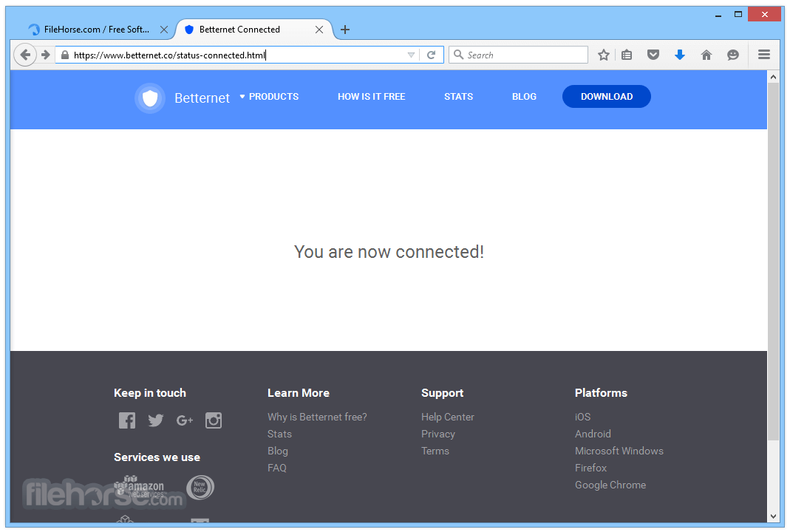
Task: Click the browser back arrow button
Action: point(24,55)
